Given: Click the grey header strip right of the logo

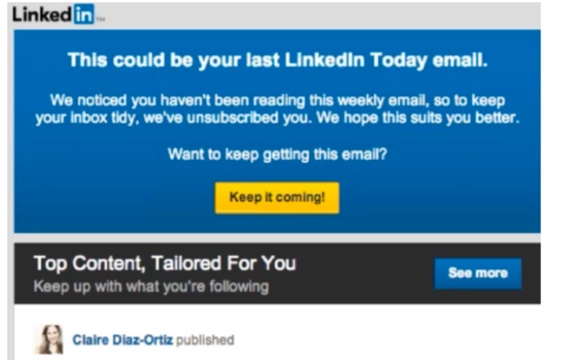Looking at the screenshot, I should [322, 16].
